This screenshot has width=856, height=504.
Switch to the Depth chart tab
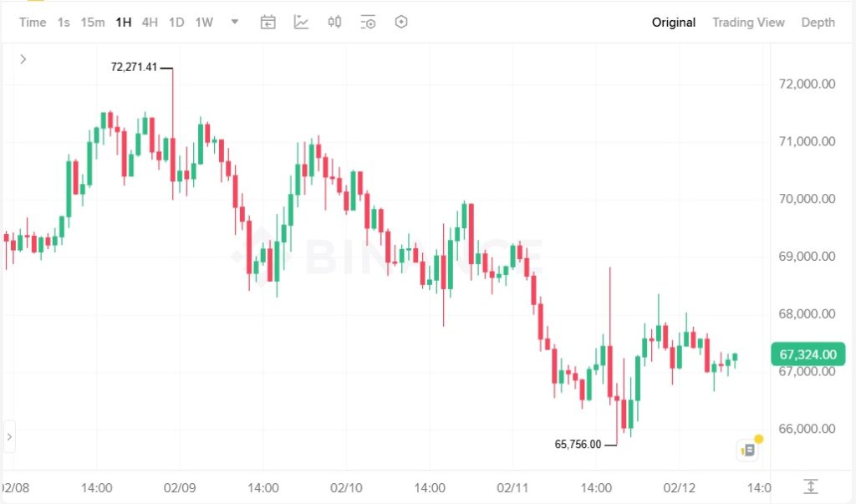click(818, 23)
